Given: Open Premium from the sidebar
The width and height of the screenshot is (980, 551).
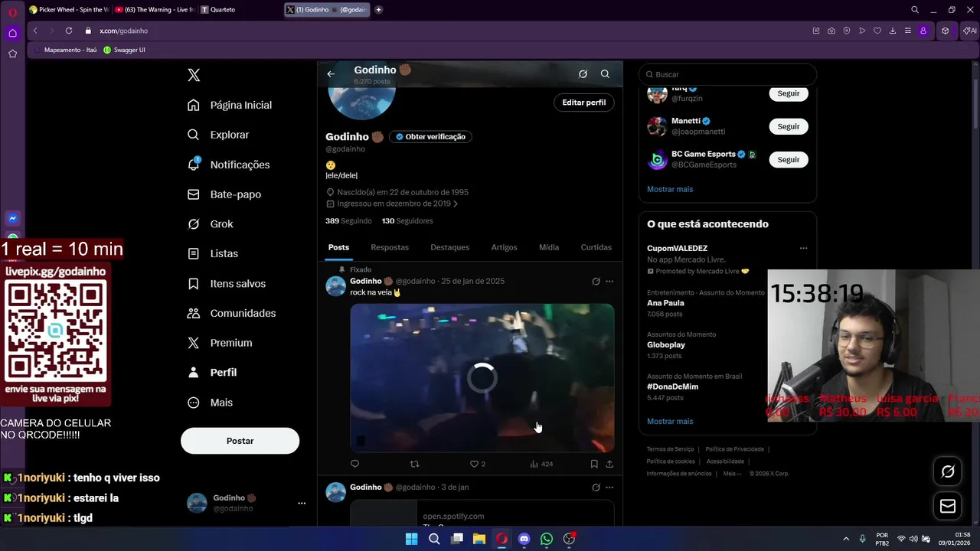Looking at the screenshot, I should click(x=220, y=343).
